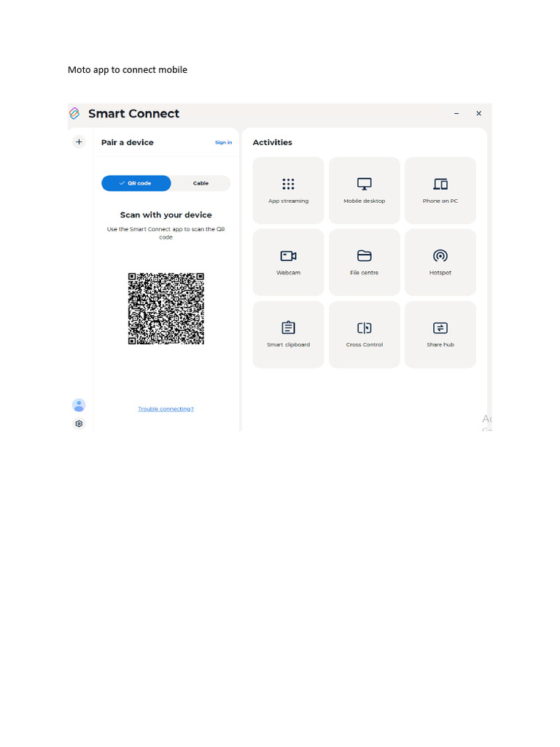Open settings gear in the sidebar
This screenshot has height=747, width=560.
79,424
